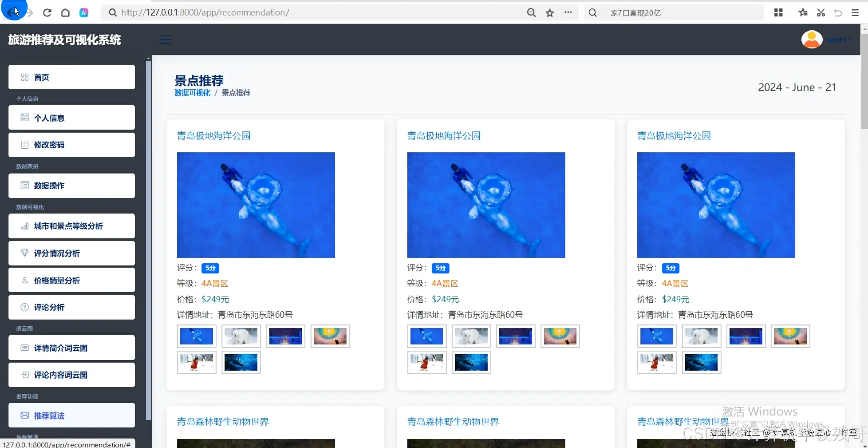Click the browser page reload icon
This screenshot has width=868, height=448.
[x=47, y=13]
